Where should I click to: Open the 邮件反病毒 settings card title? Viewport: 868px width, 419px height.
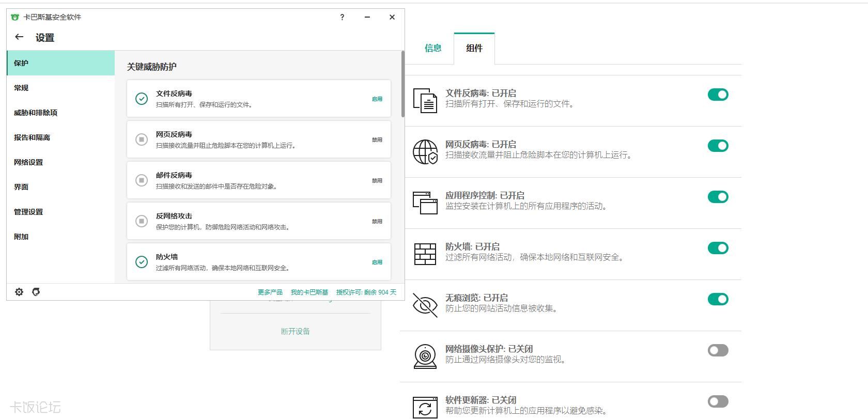[174, 175]
